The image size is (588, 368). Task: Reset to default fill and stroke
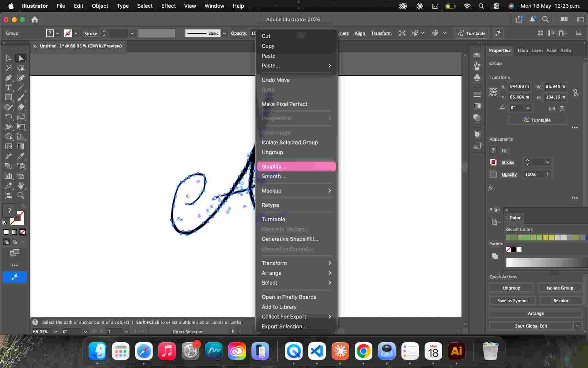coord(5,222)
